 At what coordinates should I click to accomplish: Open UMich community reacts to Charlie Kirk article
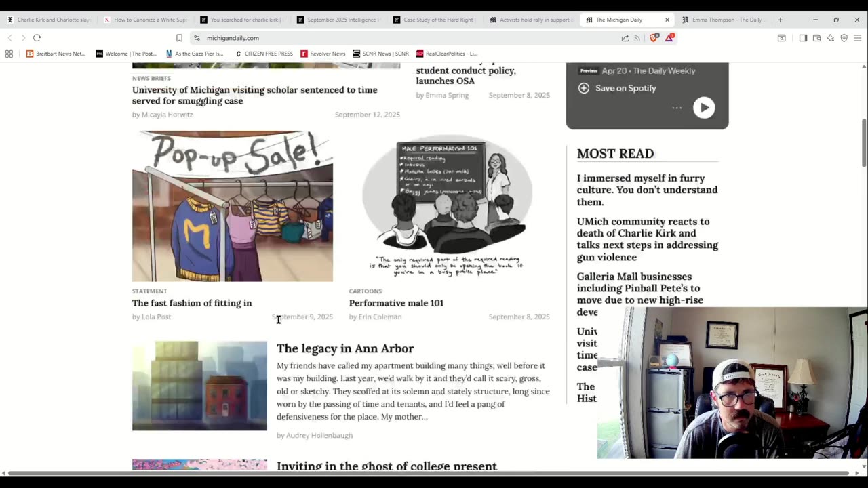pyautogui.click(x=647, y=239)
